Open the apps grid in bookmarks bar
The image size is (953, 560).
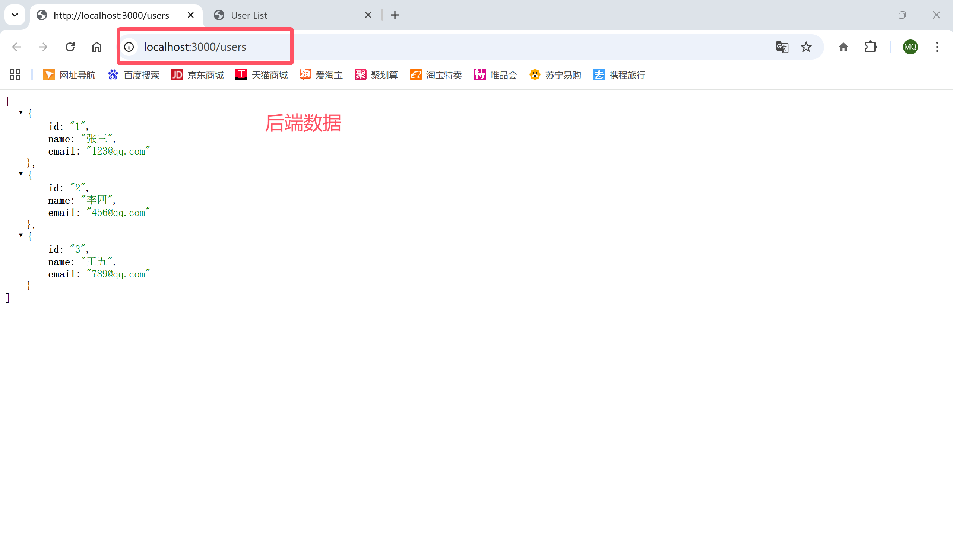[x=15, y=74]
